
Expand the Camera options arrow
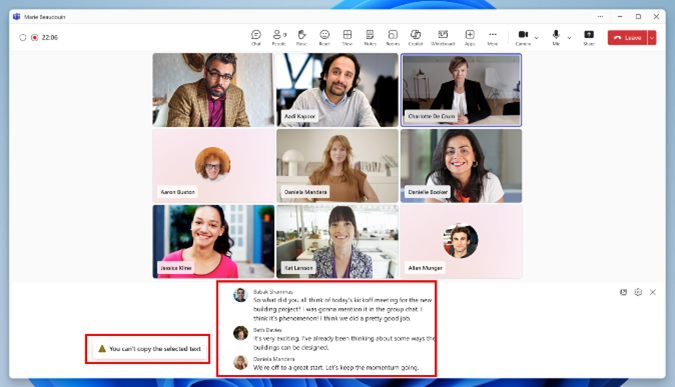[x=536, y=38]
